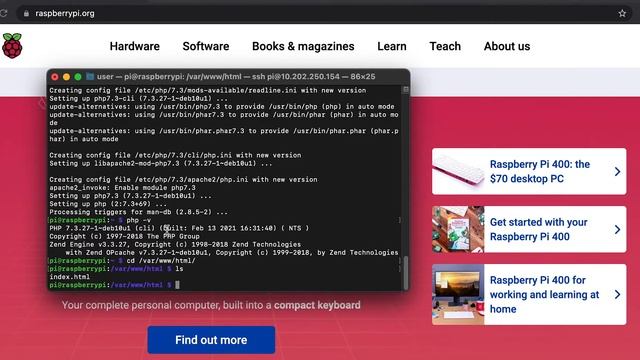
Task: Click the keyboard thumbnail on the $70 desktop PC card
Action: (458, 171)
